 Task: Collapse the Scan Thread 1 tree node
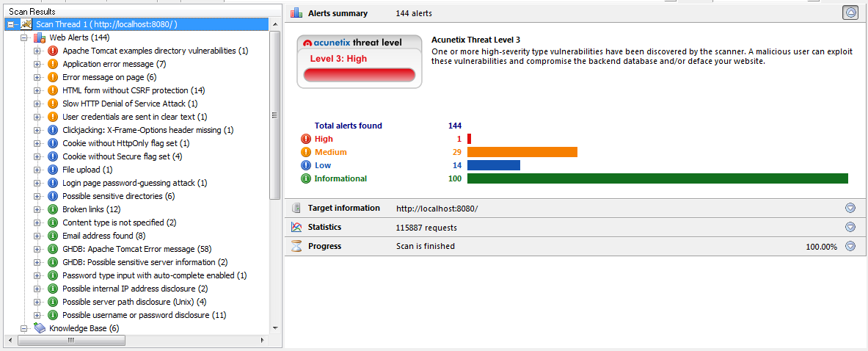coord(12,24)
